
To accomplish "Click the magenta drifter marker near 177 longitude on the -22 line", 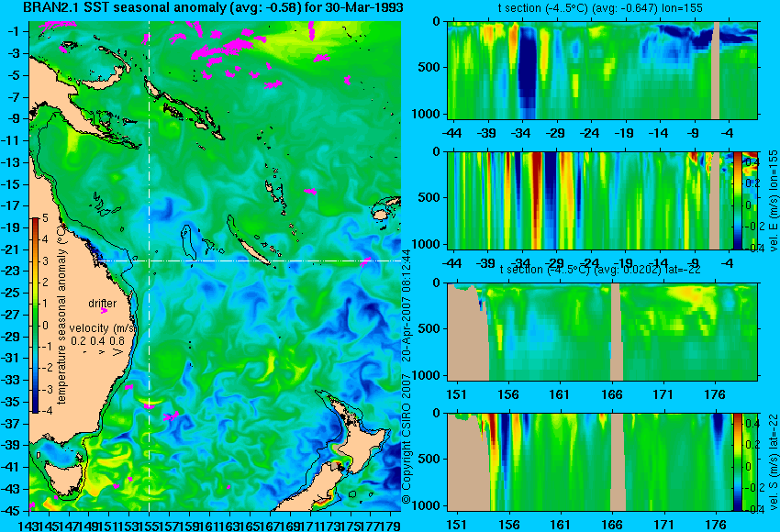I will pos(366,261).
